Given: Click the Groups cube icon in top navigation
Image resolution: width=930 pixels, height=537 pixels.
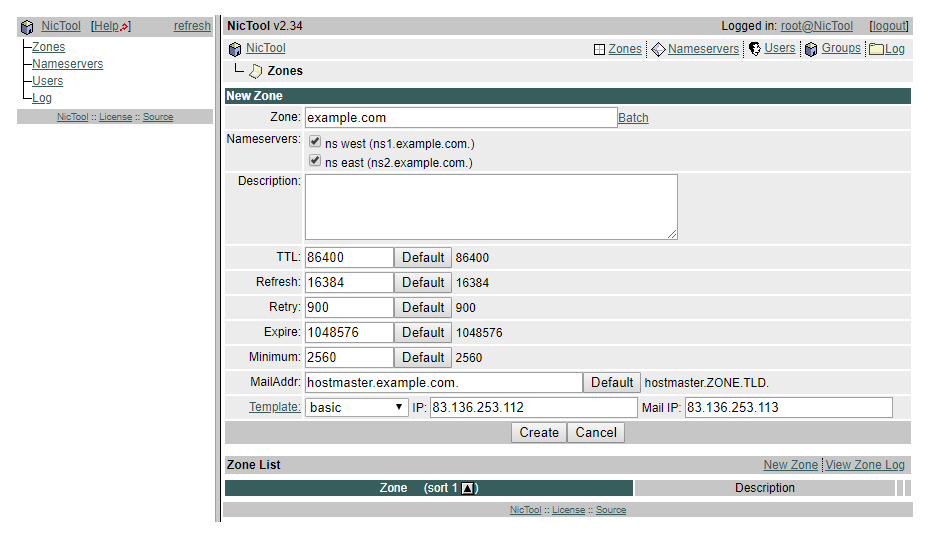Looking at the screenshot, I should pyautogui.click(x=811, y=49).
